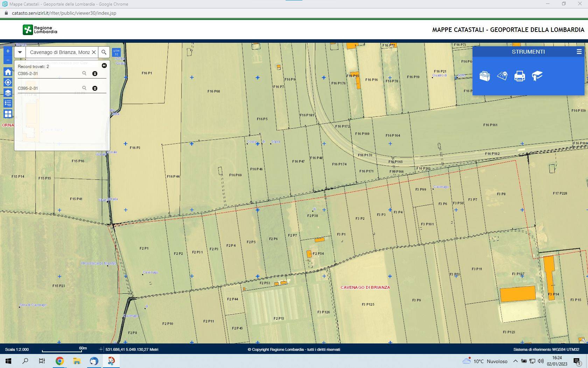Expand the second C395-2-31 result
Viewport: 588px width, 368px height.
(x=94, y=88)
